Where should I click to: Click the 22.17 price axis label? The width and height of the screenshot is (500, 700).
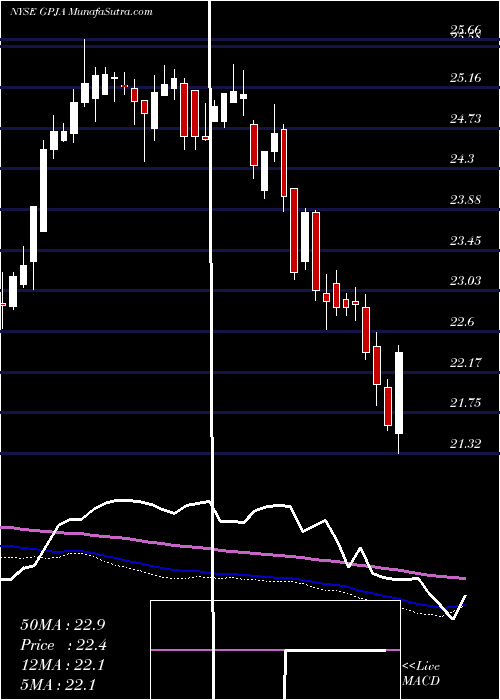pos(465,362)
